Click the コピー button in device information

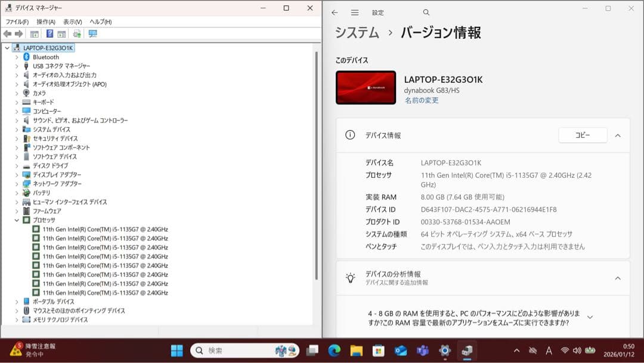pyautogui.click(x=583, y=135)
